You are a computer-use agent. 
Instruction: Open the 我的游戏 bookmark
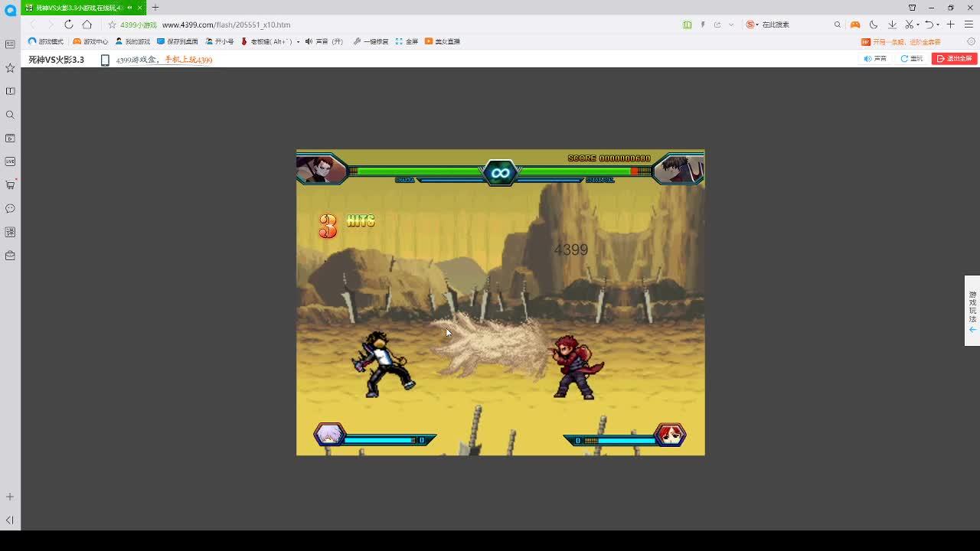132,41
